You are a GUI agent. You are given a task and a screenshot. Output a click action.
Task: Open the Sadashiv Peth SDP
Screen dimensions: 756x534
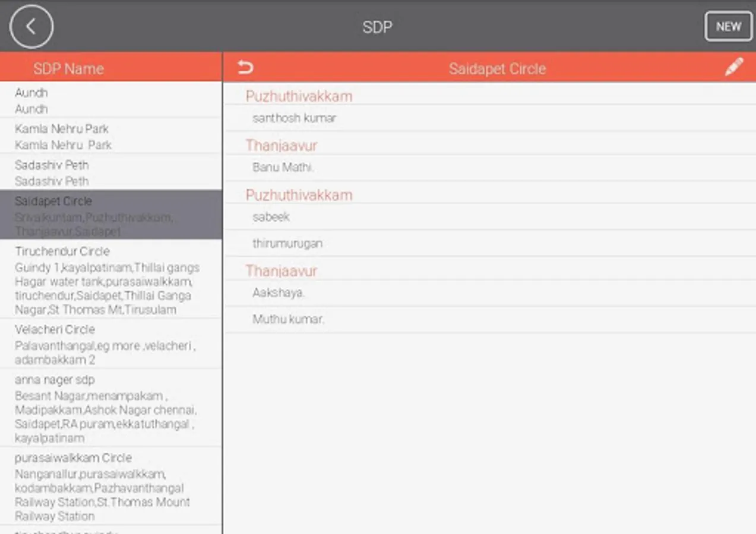[111, 172]
